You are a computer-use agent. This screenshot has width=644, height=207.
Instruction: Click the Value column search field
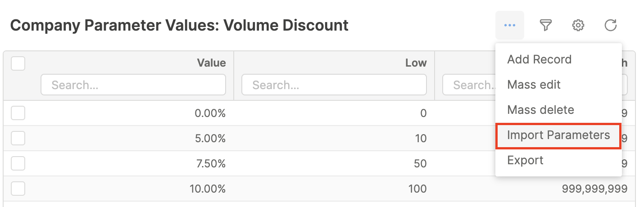click(133, 85)
